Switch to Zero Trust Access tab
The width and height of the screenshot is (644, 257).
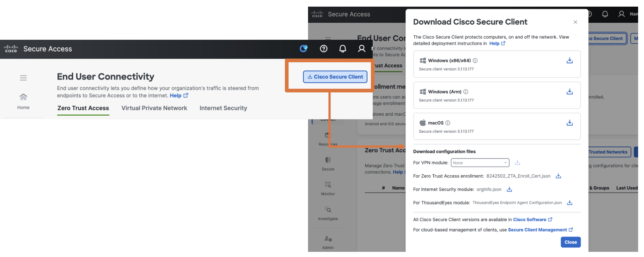[x=83, y=108]
